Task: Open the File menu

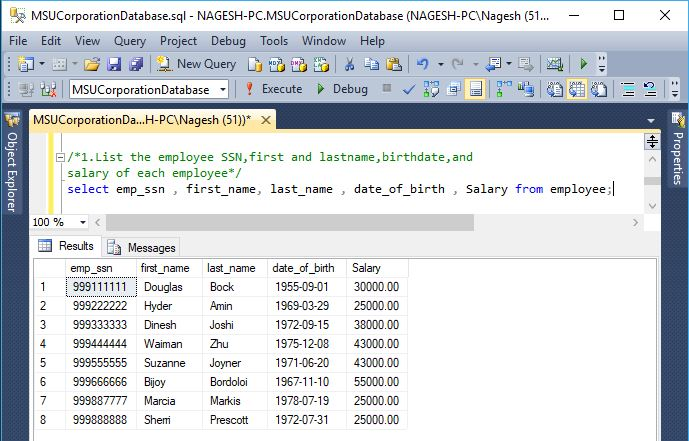Action: click(18, 41)
